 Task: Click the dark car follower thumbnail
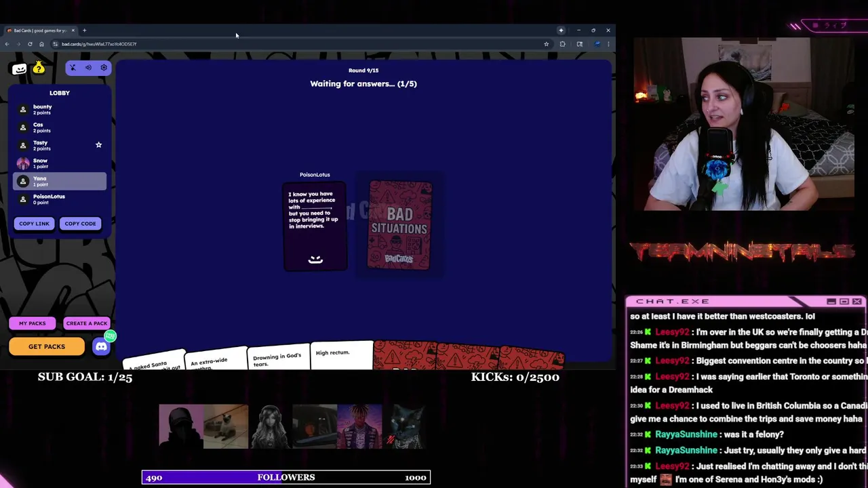pyautogui.click(x=315, y=426)
